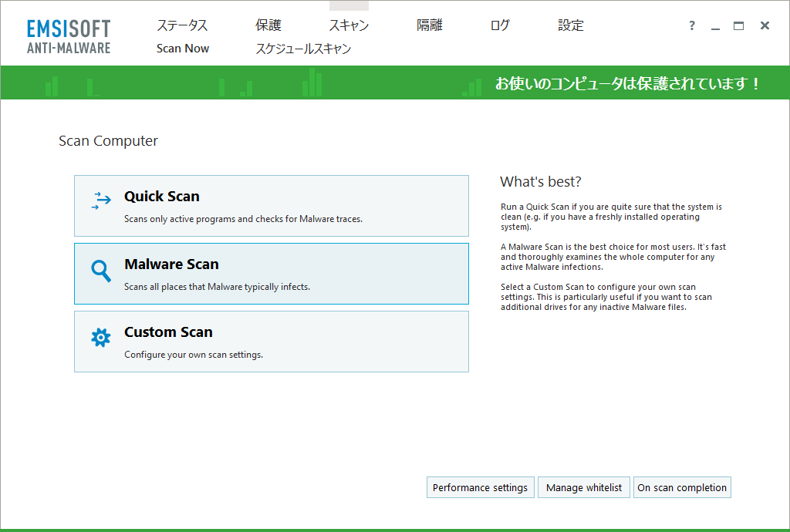Start a Quick Scan
Viewport: 790px width, 532px height.
click(x=271, y=205)
